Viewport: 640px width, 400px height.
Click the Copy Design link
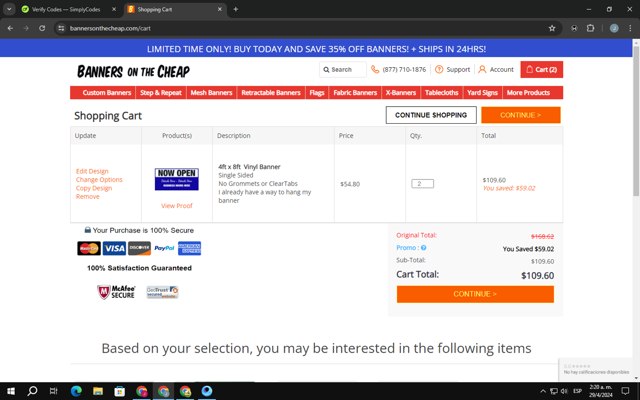[93, 188]
